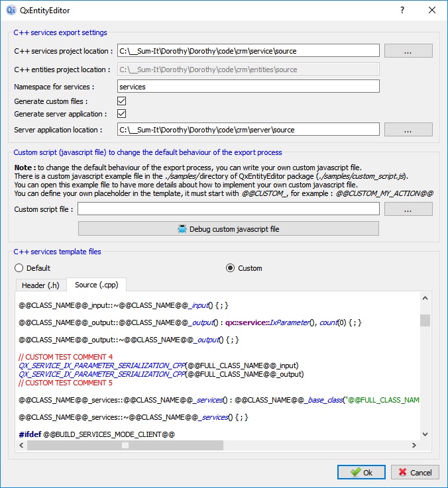This screenshot has height=488, width=448.
Task: Close the QxEntityEditor dialog
Action: tap(432, 11)
